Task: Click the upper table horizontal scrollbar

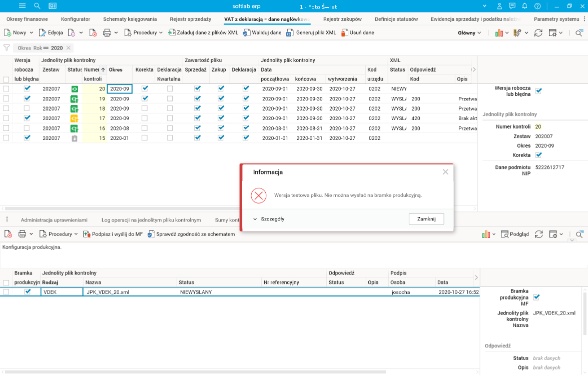Action: 122,208
